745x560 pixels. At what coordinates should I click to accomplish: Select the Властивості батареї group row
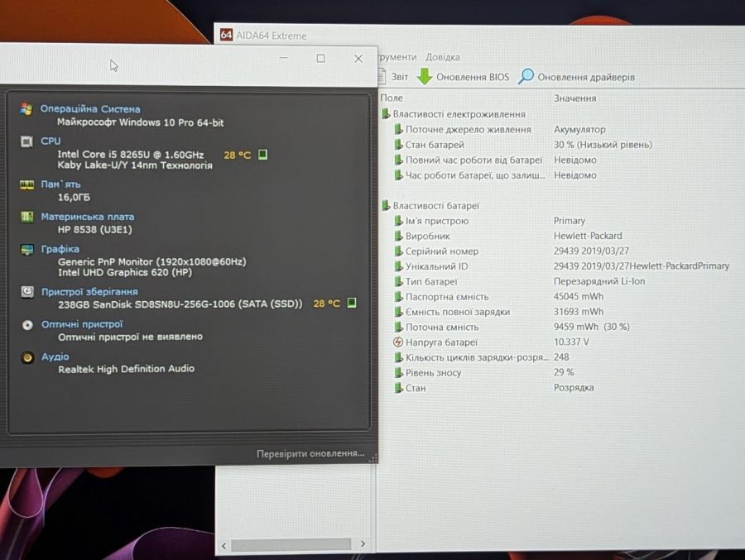(x=431, y=206)
